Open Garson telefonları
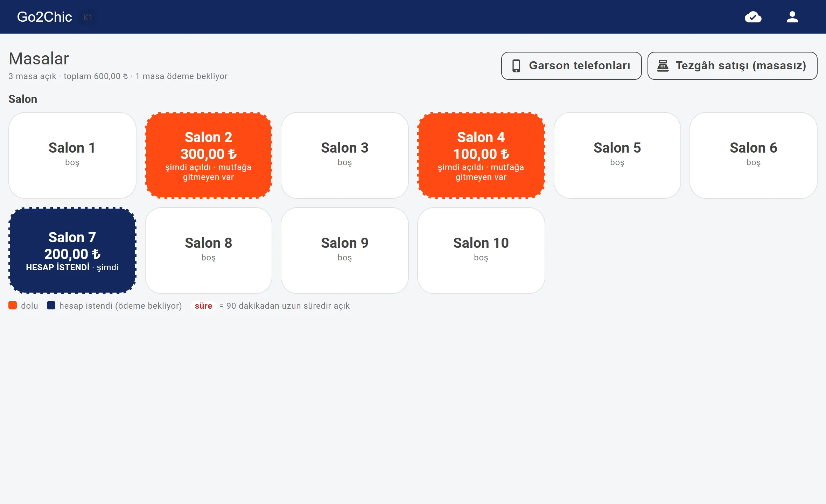The image size is (826, 504). click(571, 66)
